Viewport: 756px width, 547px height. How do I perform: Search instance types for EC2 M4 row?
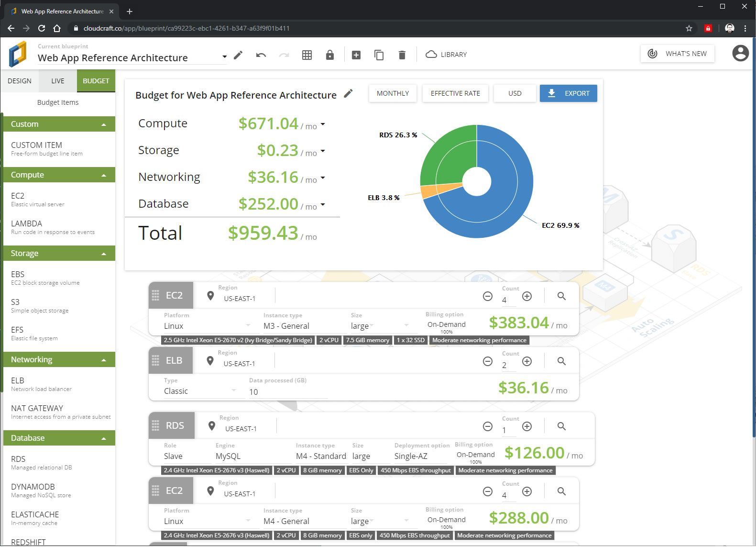click(562, 491)
